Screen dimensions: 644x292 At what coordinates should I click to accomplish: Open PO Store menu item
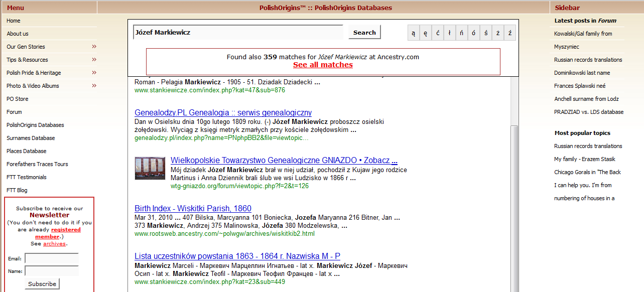click(x=18, y=99)
